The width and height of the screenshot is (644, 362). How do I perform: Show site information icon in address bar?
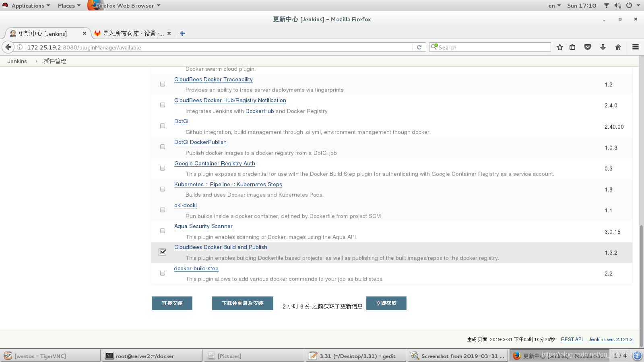coord(19,47)
